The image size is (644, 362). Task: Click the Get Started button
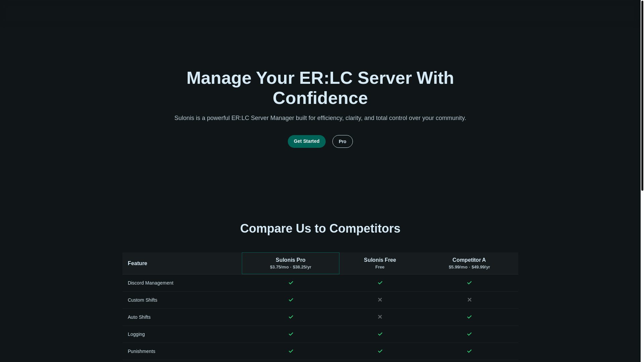pyautogui.click(x=307, y=141)
